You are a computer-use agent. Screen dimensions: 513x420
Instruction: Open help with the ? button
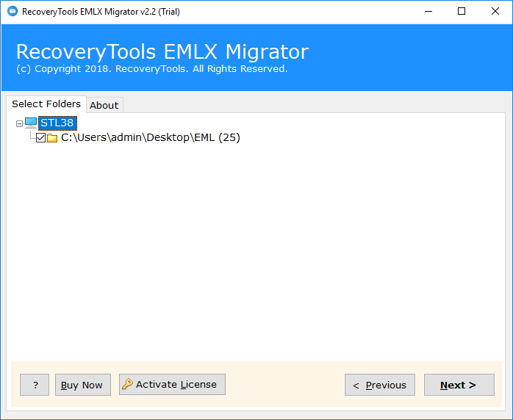(35, 385)
